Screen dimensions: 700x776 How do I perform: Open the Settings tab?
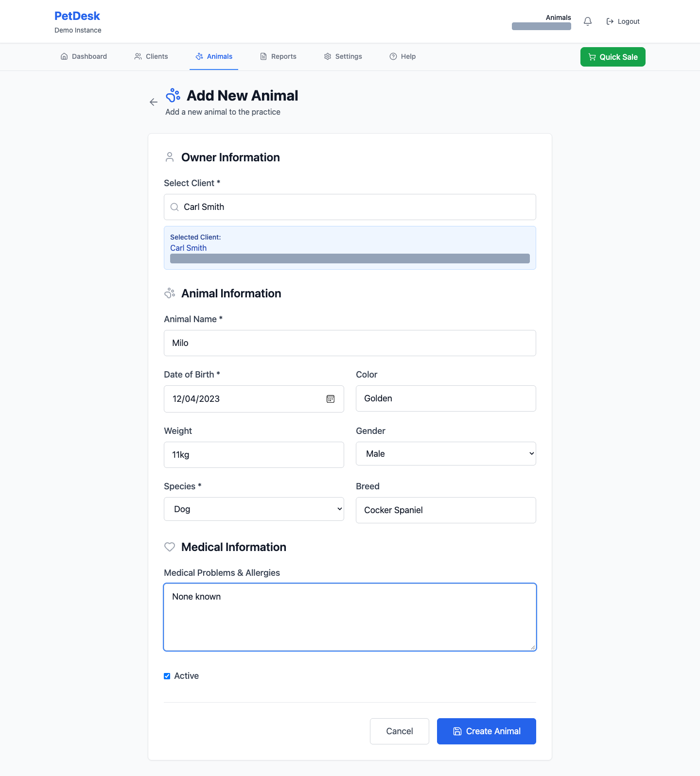(343, 56)
